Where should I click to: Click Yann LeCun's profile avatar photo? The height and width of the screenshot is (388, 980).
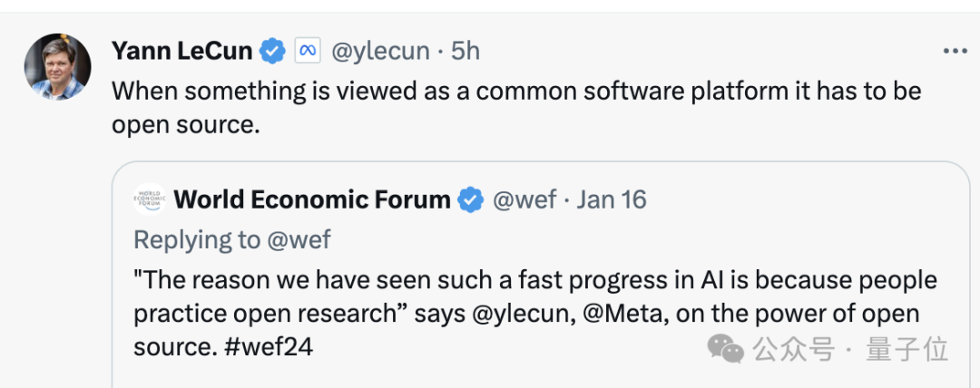58,66
